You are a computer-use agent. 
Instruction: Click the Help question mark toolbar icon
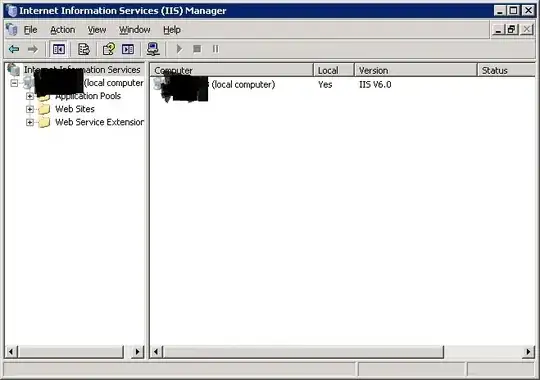tap(109, 49)
